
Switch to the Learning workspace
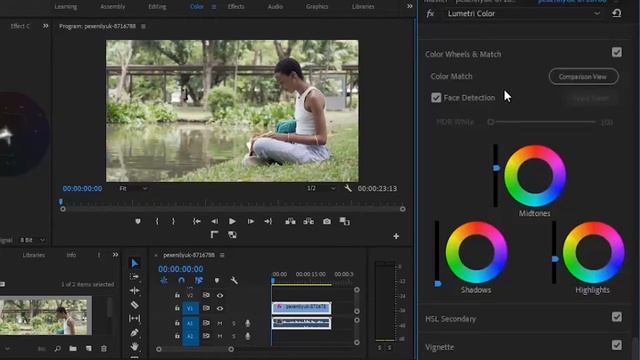point(66,7)
